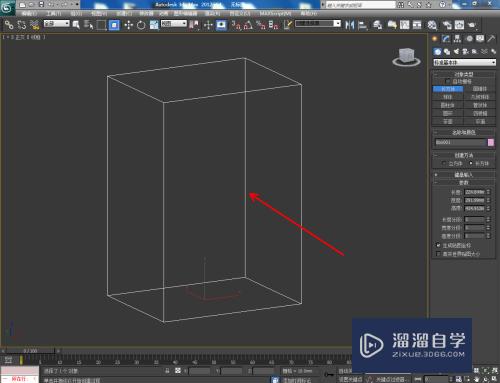This screenshot has height=383, width=500.
Task: Open the MAXScript menu
Action: (275, 14)
